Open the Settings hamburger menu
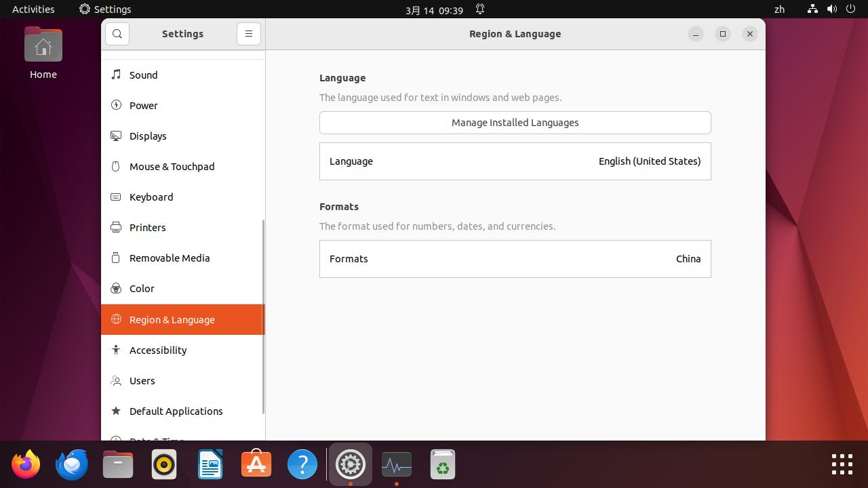The height and width of the screenshot is (488, 868). coord(249,34)
